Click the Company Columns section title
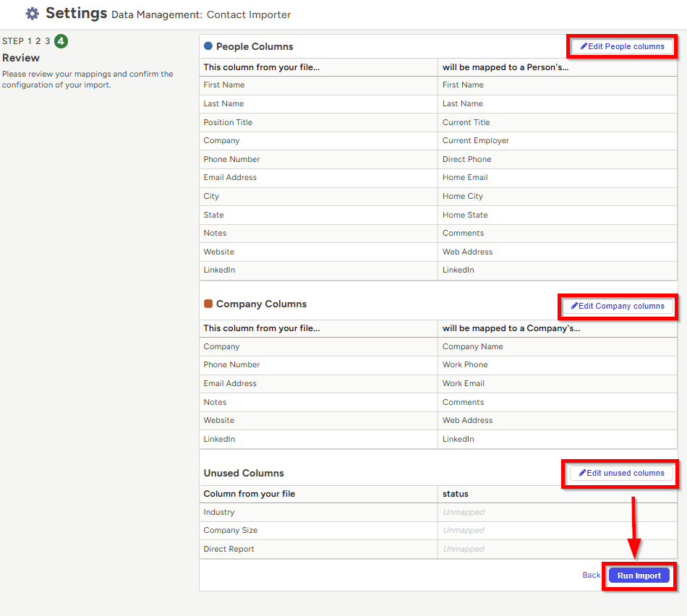This screenshot has width=687, height=616. pos(261,304)
